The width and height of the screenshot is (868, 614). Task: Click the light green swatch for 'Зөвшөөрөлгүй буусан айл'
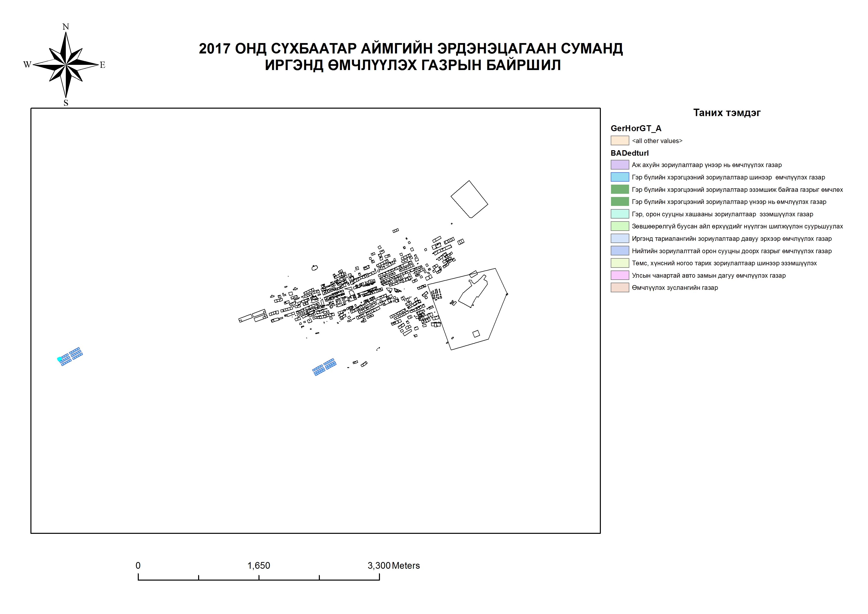tap(620, 226)
